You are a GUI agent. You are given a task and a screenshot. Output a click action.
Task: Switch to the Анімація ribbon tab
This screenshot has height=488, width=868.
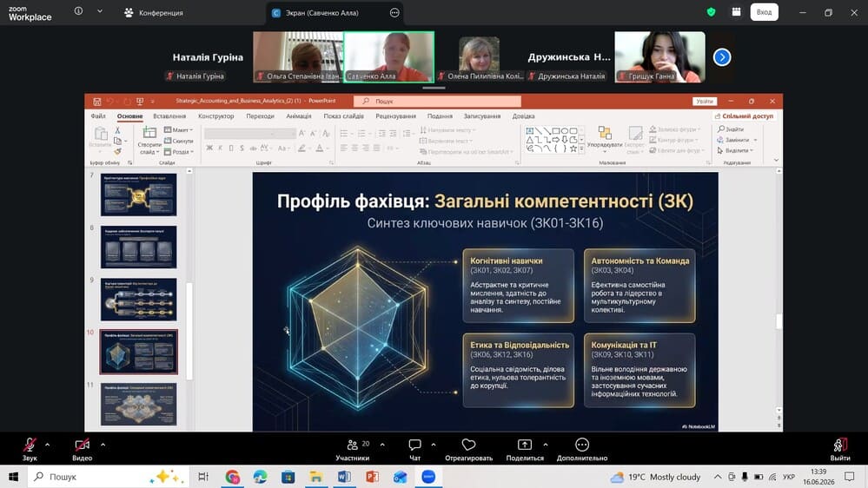pos(299,116)
